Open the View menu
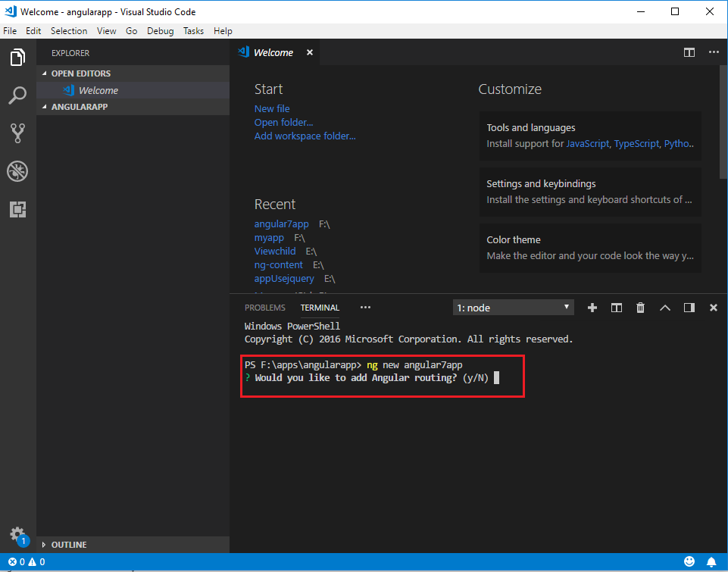728x572 pixels. [x=106, y=30]
